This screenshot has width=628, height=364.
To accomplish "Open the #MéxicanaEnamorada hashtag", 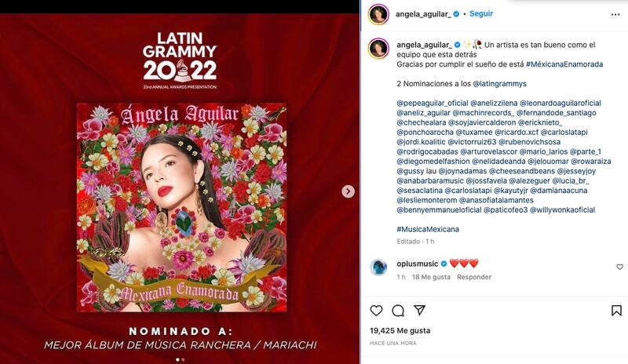I will [x=564, y=64].
